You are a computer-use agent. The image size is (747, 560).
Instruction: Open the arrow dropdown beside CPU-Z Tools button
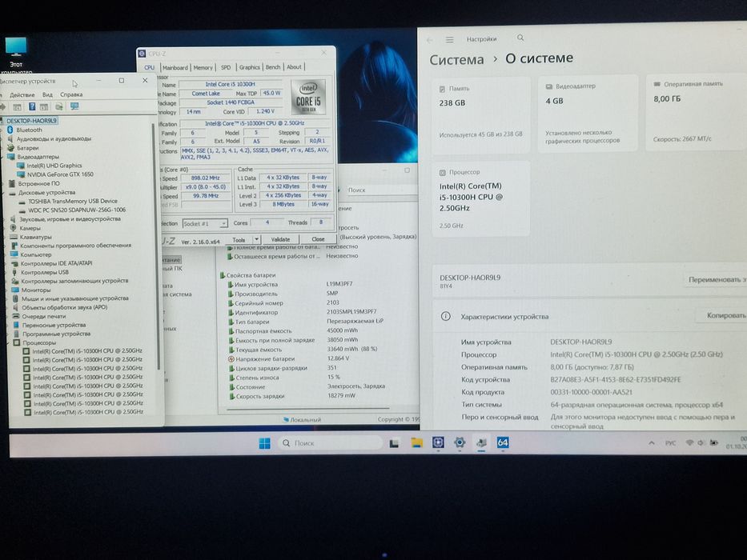pos(256,239)
